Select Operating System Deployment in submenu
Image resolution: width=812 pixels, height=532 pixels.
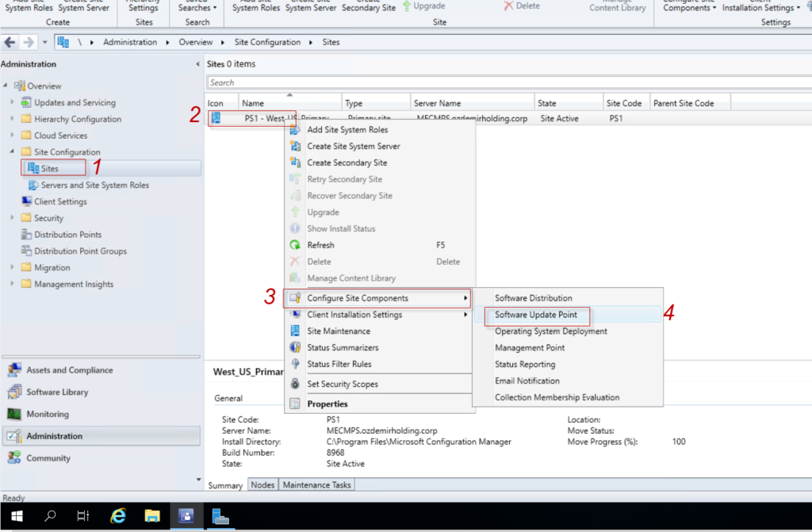(x=551, y=331)
